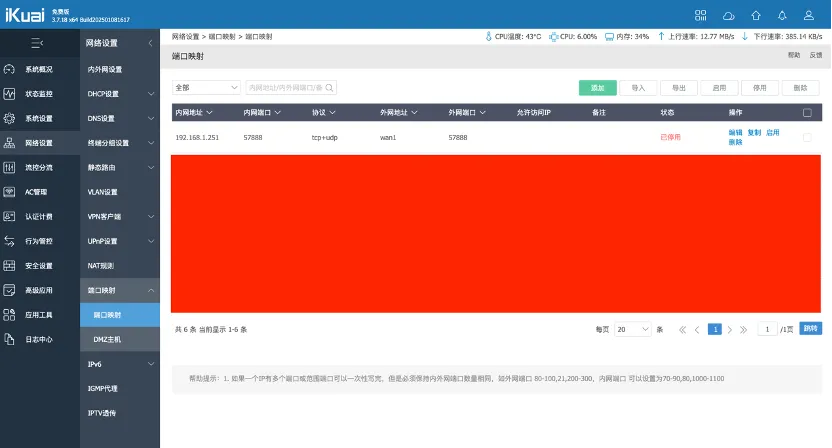This screenshot has width=832, height=448.
Task: Click 帮助 link at top right
Action: 794,55
